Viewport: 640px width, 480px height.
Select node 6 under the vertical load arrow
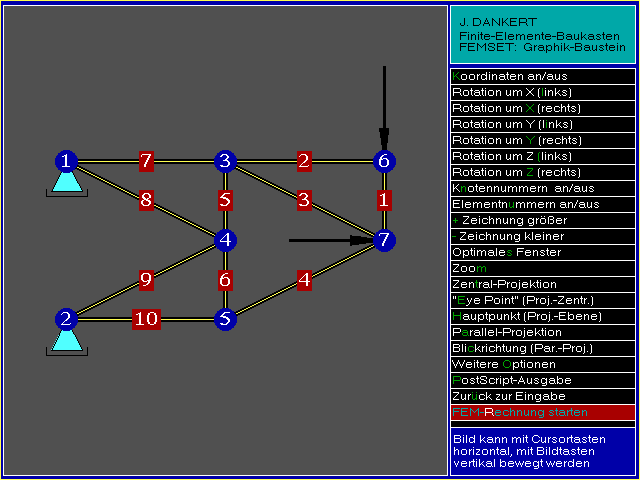coord(385,161)
